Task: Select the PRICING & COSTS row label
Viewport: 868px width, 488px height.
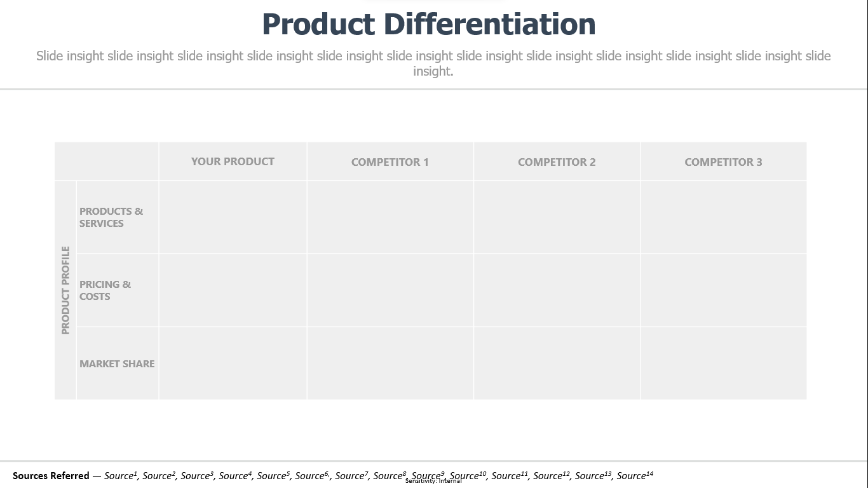Action: click(105, 290)
